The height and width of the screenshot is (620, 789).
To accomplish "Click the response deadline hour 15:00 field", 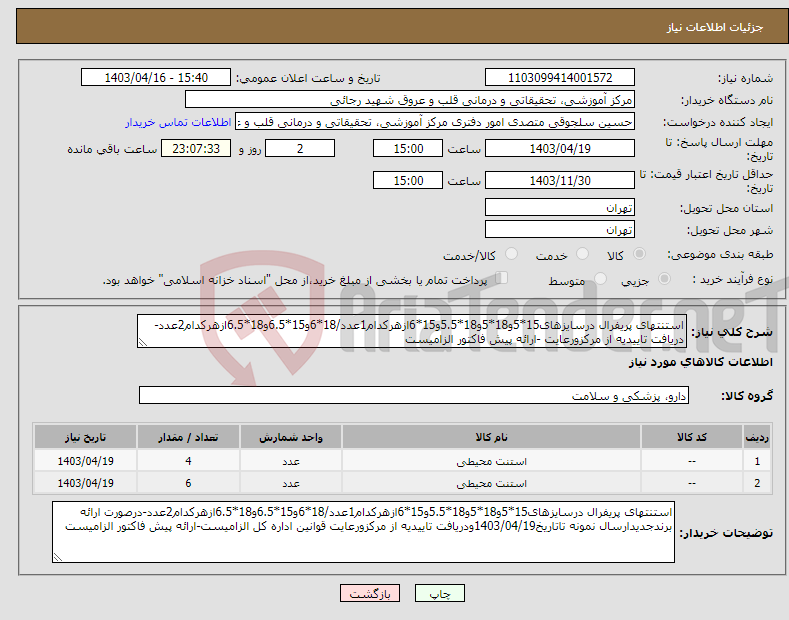I will coord(408,148).
